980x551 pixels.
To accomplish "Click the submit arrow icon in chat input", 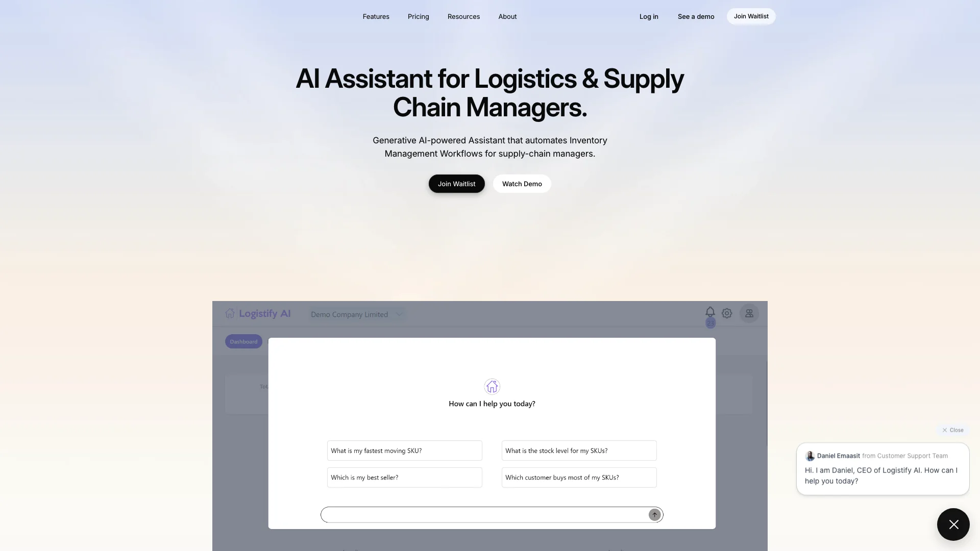I will (654, 514).
